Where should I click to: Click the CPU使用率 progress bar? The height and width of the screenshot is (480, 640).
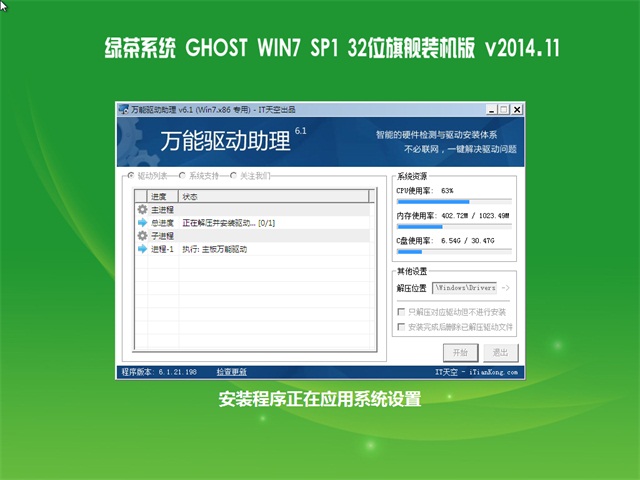(454, 201)
